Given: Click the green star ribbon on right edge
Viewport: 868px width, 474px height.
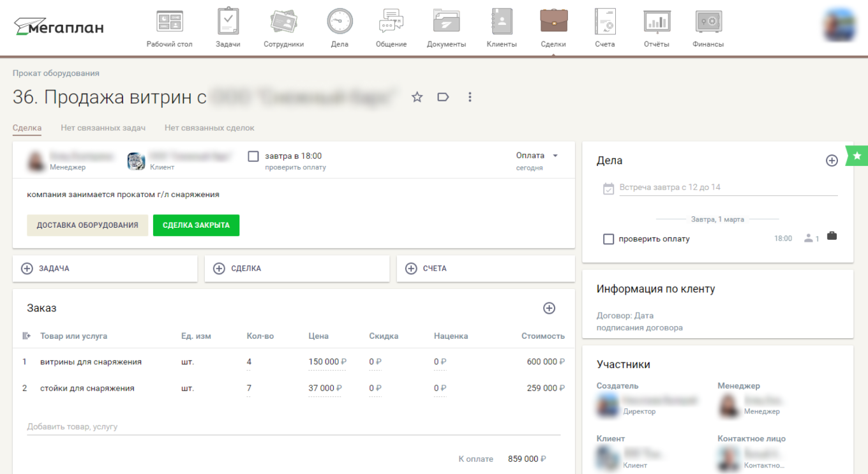Looking at the screenshot, I should pyautogui.click(x=857, y=156).
